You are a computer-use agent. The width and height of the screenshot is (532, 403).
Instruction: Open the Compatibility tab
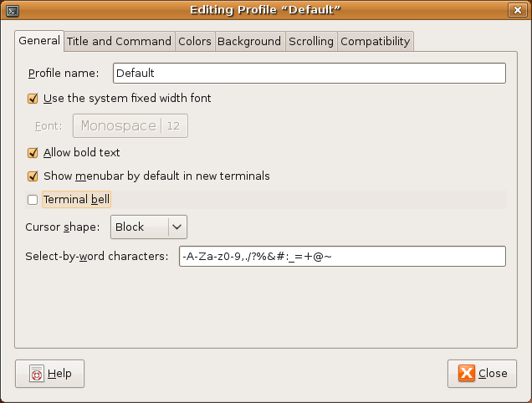[x=375, y=41]
